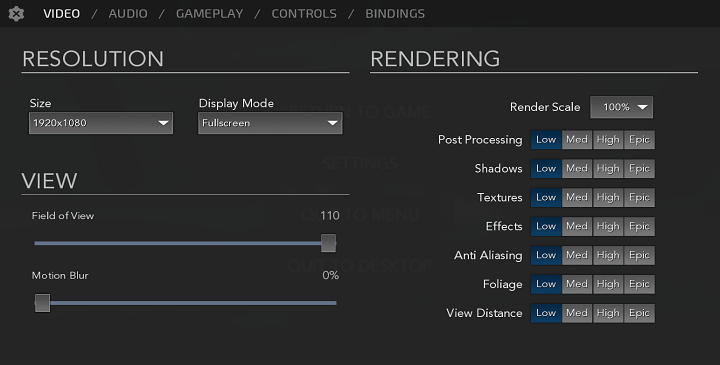Set View Distance to Epic
This screenshot has height=365, width=720.
pos(639,313)
